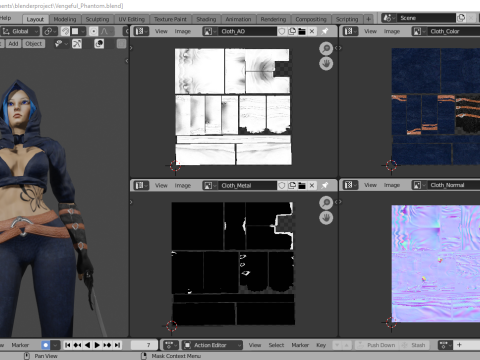
Task: Toggle the pin icon in Cloth_AO editor
Action: click(x=325, y=31)
